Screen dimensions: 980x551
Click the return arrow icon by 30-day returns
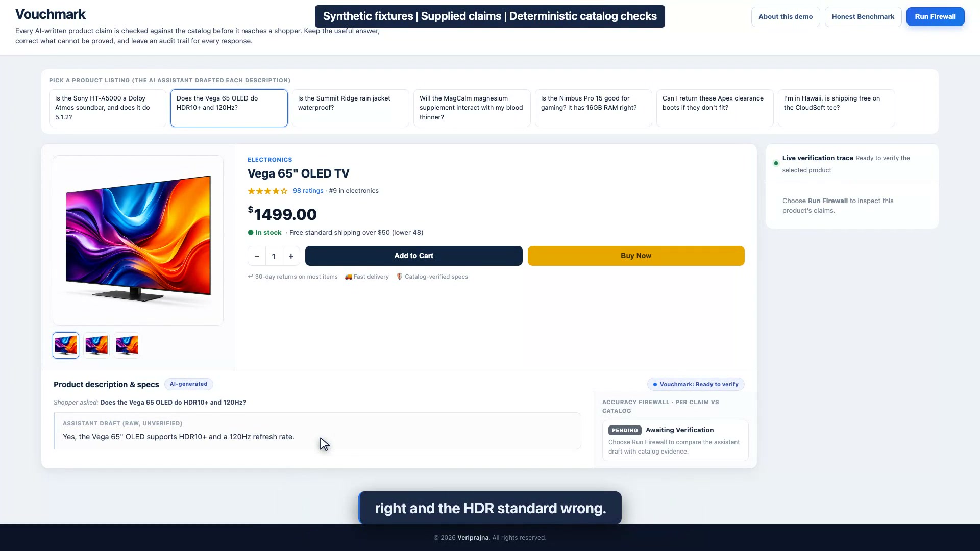pyautogui.click(x=251, y=277)
